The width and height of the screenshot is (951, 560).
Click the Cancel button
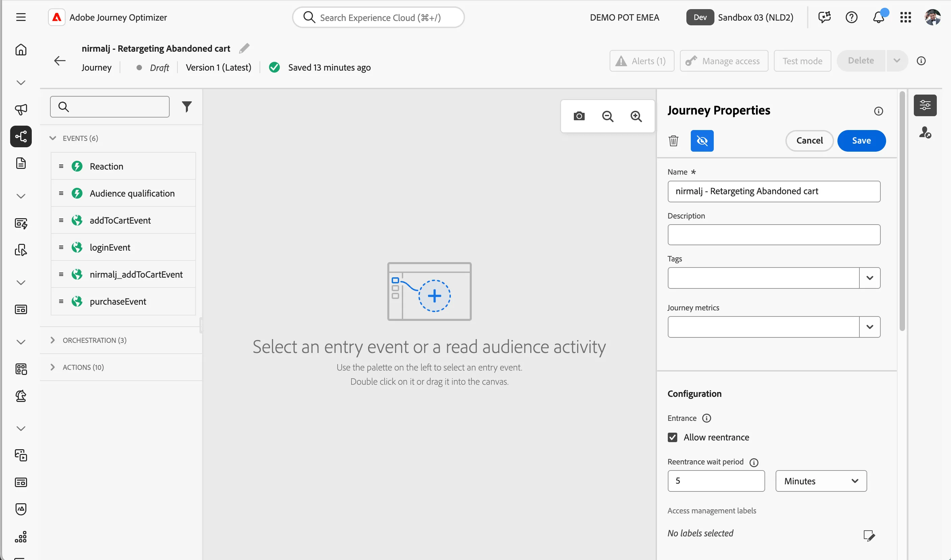click(809, 141)
